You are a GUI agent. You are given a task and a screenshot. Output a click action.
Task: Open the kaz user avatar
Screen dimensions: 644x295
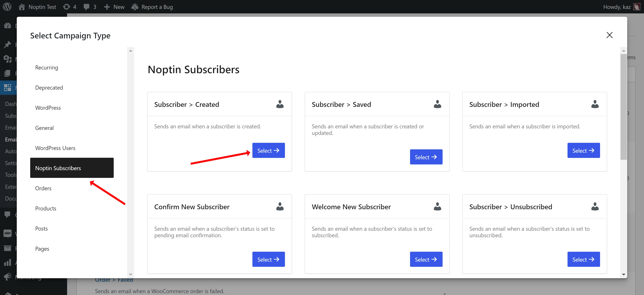(x=637, y=7)
